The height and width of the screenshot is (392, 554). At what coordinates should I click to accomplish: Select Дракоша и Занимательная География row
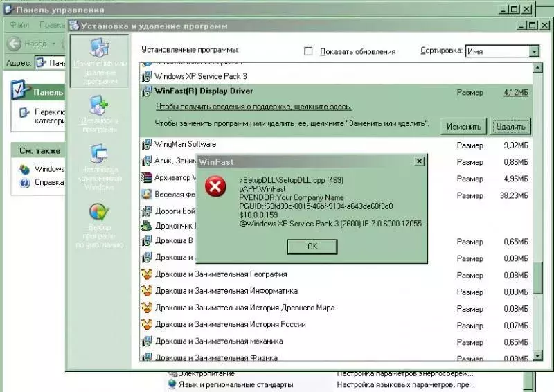click(336, 274)
